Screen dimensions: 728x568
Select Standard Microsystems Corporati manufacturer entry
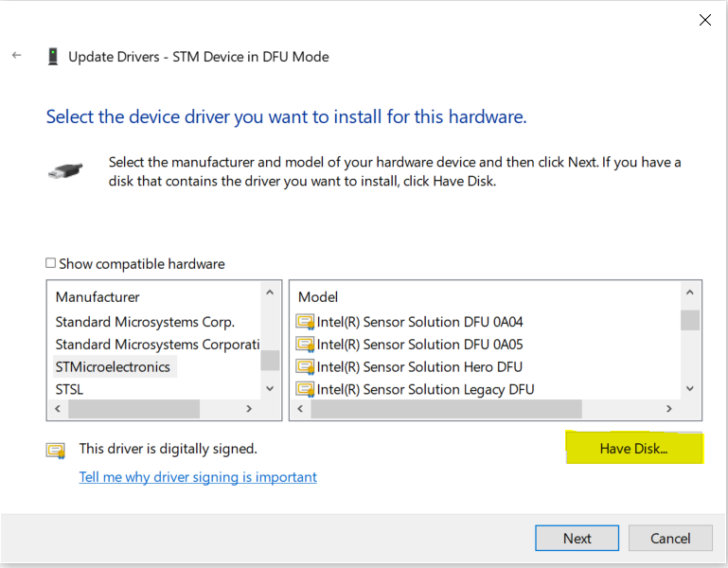coord(157,345)
